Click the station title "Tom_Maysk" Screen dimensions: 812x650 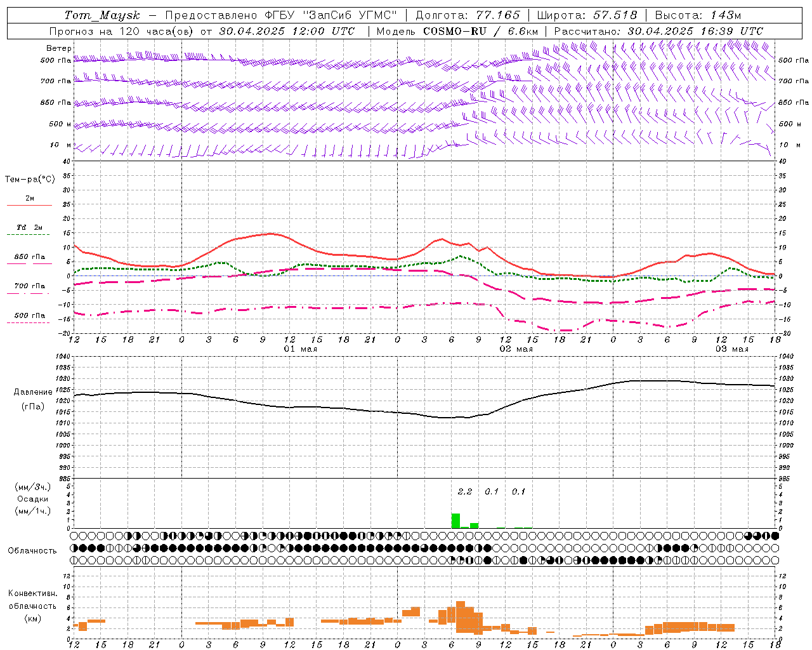click(102, 15)
